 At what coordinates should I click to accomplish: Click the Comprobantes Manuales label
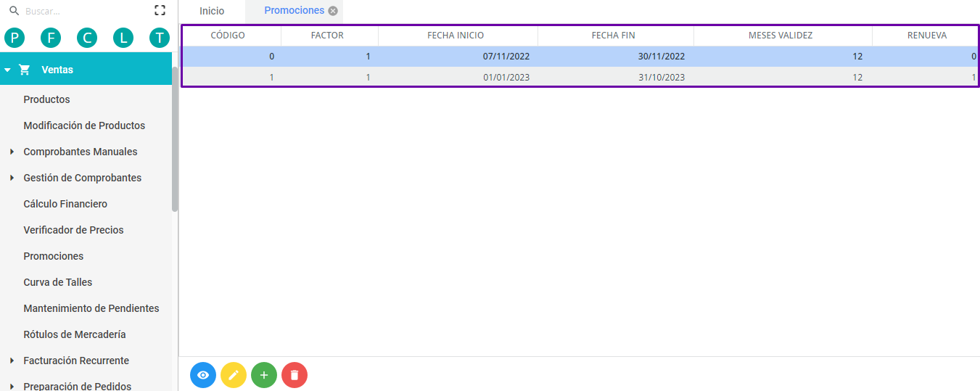pos(81,152)
